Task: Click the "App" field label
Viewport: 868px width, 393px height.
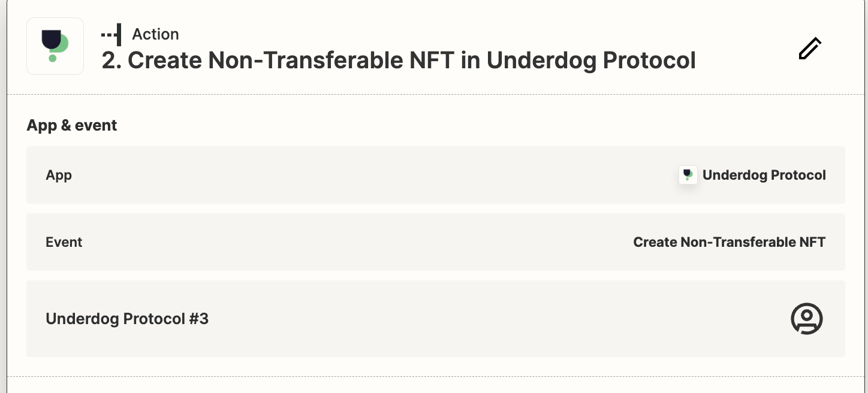Action: (59, 175)
